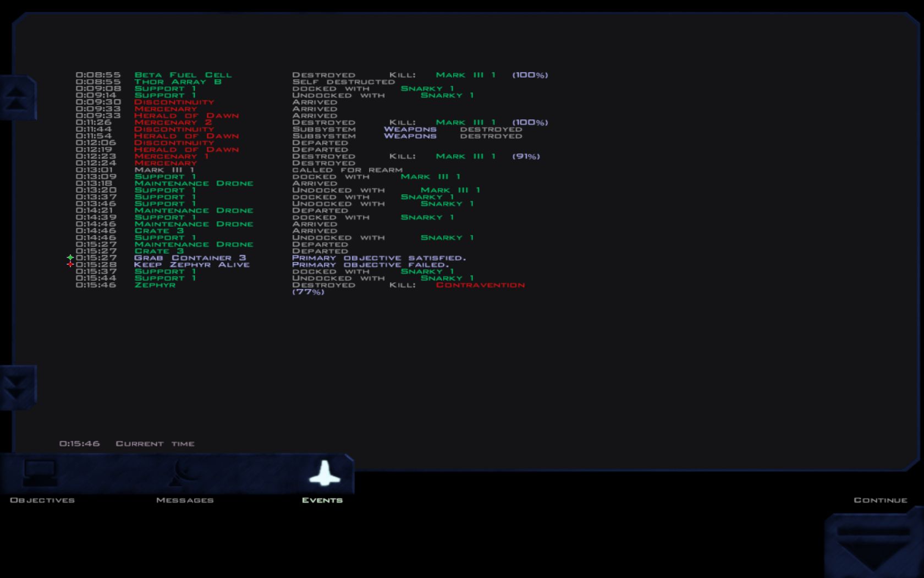
Task: Click the 'Mark III 1' called for rearm entry
Action: coord(164,170)
